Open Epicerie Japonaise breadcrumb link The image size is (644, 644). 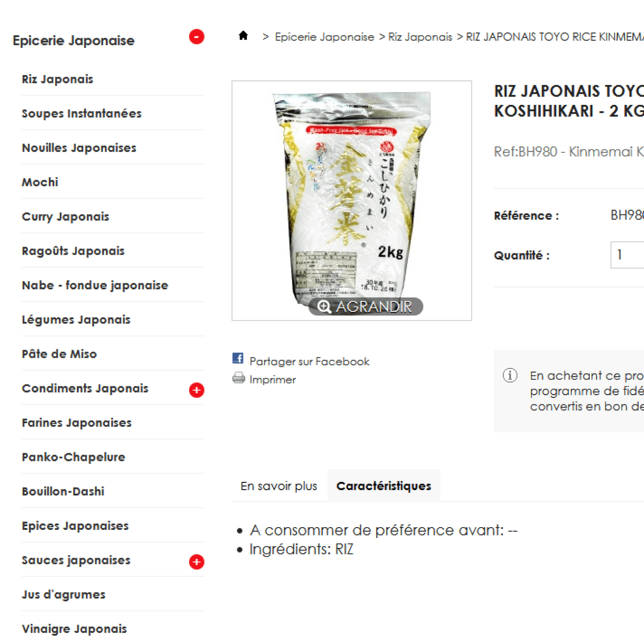pos(324,37)
